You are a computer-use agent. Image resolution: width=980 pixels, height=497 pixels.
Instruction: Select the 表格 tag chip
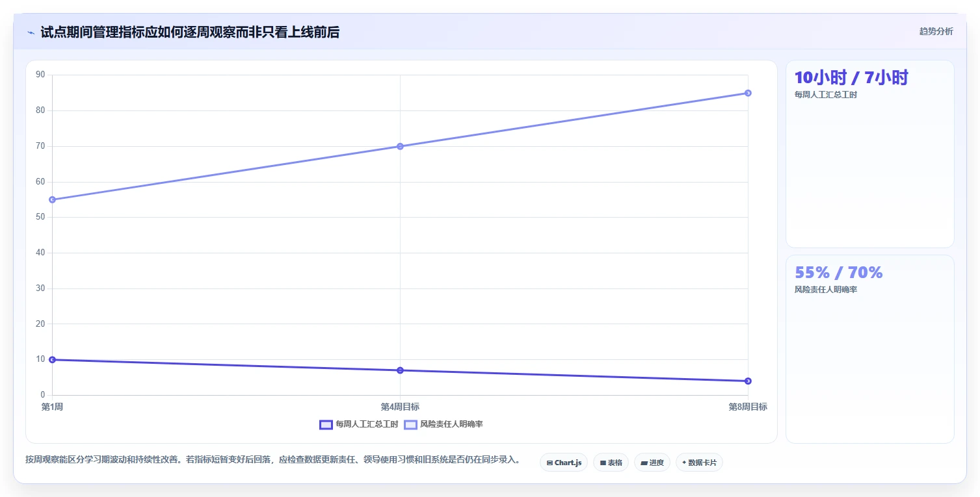611,463
